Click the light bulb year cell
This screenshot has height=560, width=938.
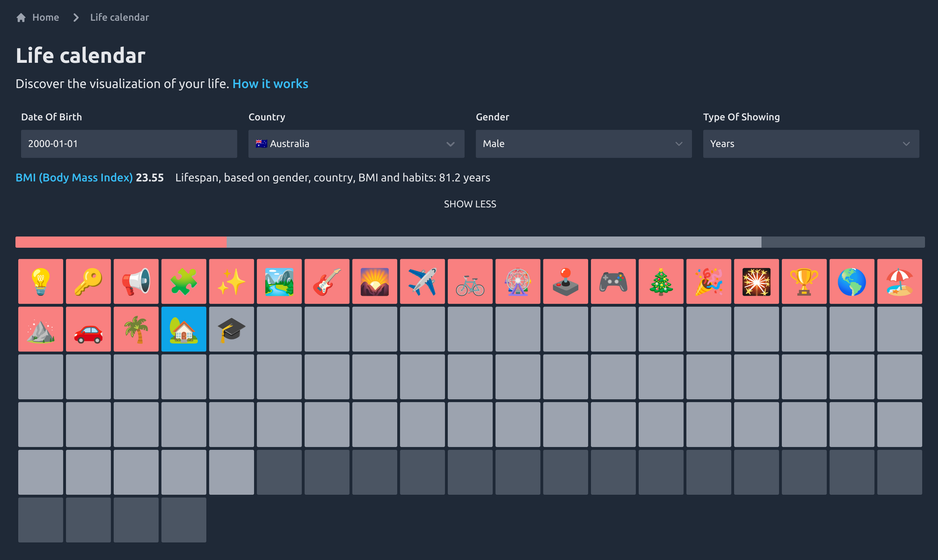(x=41, y=281)
